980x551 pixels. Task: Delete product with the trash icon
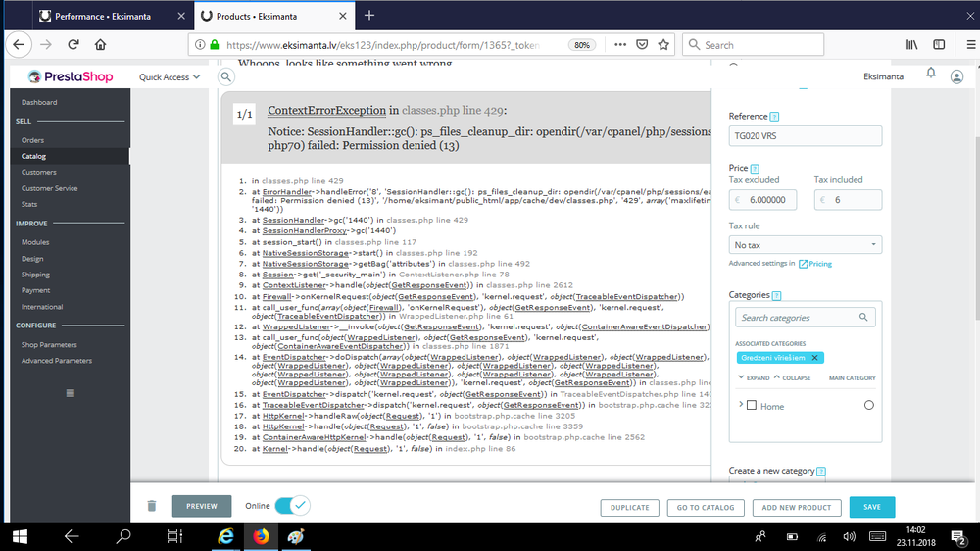(152, 506)
